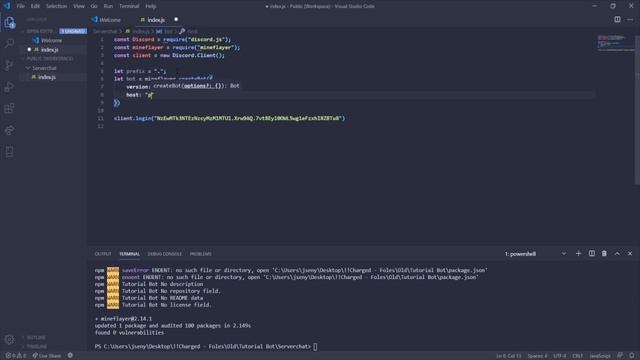Click the settings sync icon beside Live Share

[70, 356]
